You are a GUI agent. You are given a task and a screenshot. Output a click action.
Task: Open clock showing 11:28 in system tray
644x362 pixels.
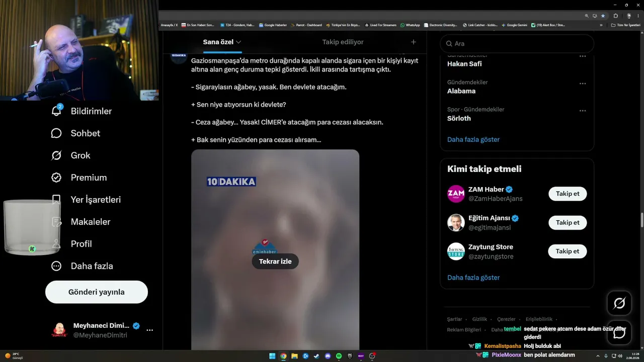[x=632, y=356]
